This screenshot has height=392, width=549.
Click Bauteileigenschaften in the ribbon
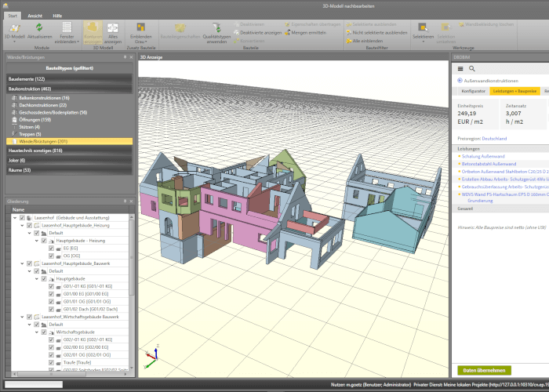[180, 32]
